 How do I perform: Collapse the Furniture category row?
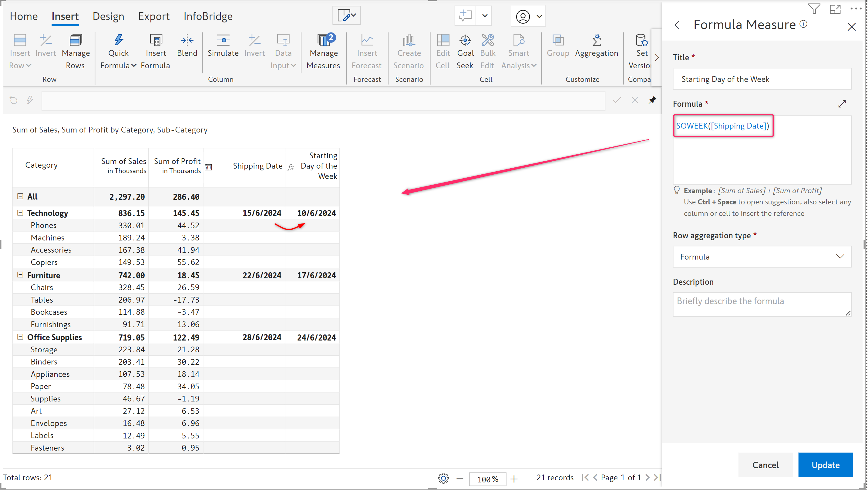(20, 275)
